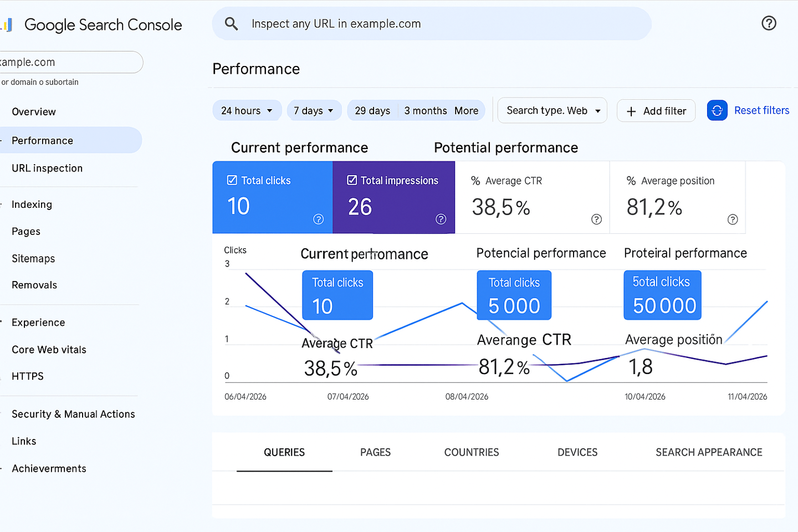This screenshot has width=798, height=532.
Task: Click the Total clicks 5 000 box
Action: (514, 295)
